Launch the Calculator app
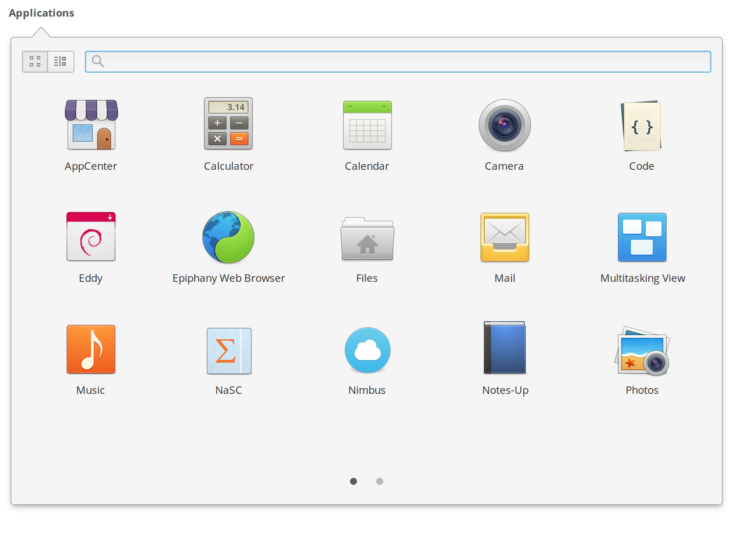756x547 pixels. click(228, 124)
